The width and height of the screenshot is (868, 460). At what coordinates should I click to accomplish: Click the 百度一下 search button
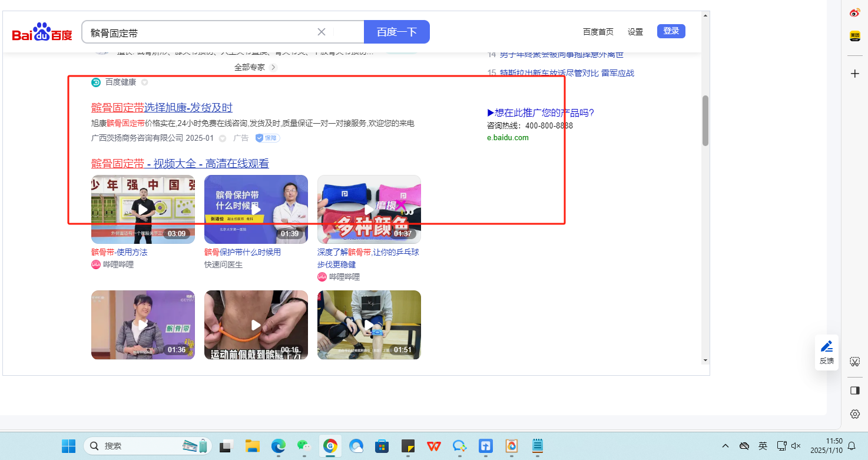click(397, 32)
